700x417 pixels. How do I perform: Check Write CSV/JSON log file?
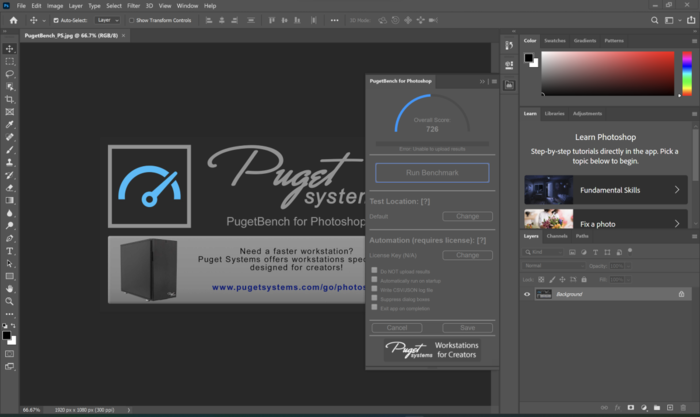[x=374, y=288]
